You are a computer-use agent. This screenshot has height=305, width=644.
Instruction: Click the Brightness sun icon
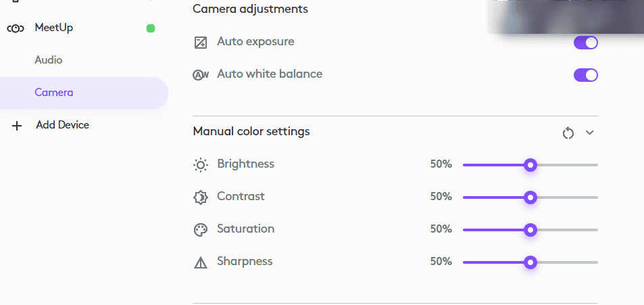click(x=201, y=164)
